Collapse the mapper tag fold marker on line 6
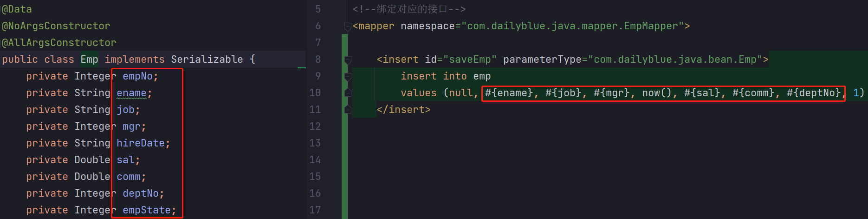The image size is (868, 219). (x=348, y=27)
